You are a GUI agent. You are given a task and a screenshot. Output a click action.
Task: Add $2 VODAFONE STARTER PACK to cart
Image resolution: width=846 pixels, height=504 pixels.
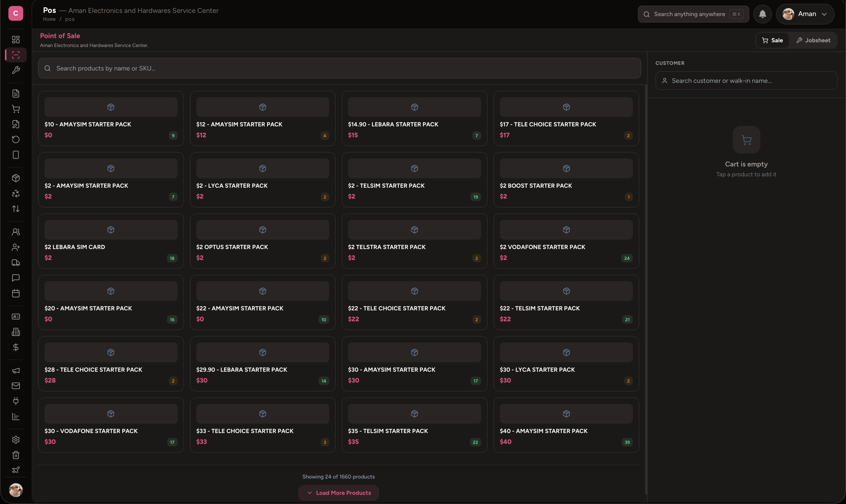566,241
